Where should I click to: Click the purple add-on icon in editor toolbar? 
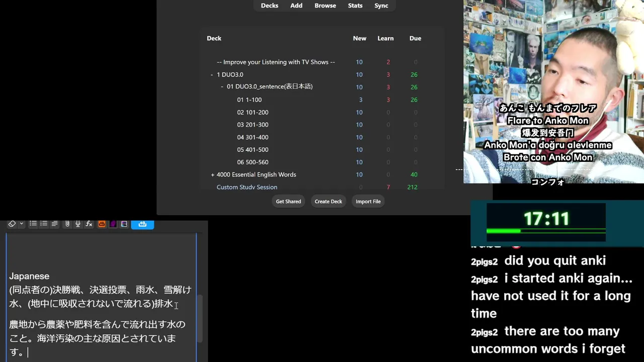113,224
